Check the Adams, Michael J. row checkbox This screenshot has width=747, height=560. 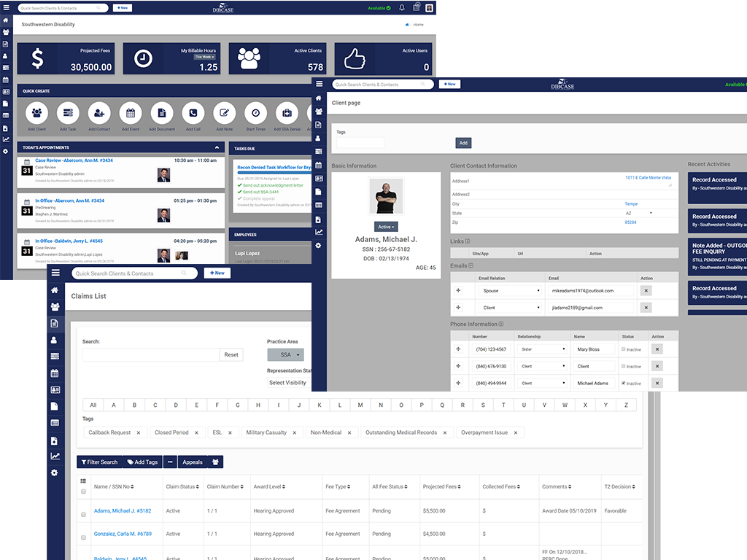point(83,514)
